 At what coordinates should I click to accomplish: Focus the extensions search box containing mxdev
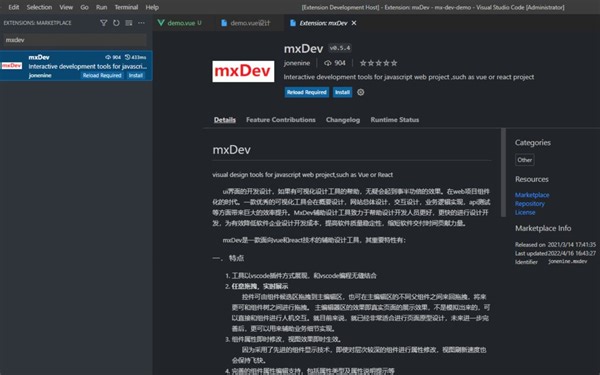pyautogui.click(x=75, y=40)
